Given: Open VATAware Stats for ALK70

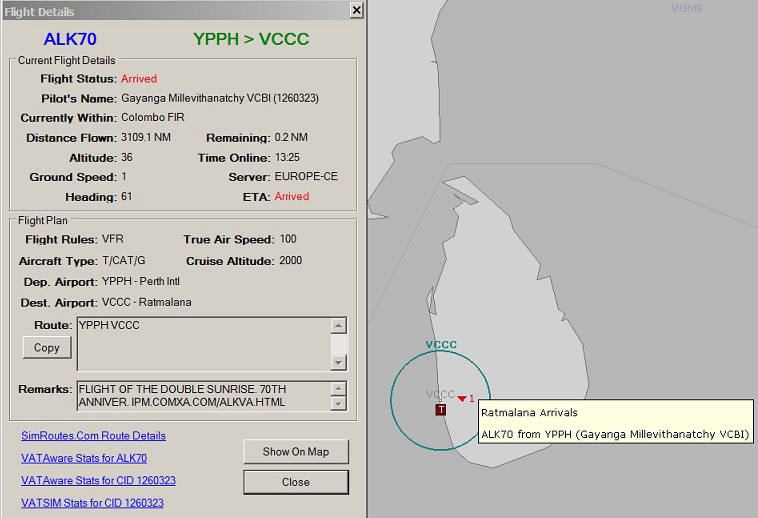Looking at the screenshot, I should point(84,458).
